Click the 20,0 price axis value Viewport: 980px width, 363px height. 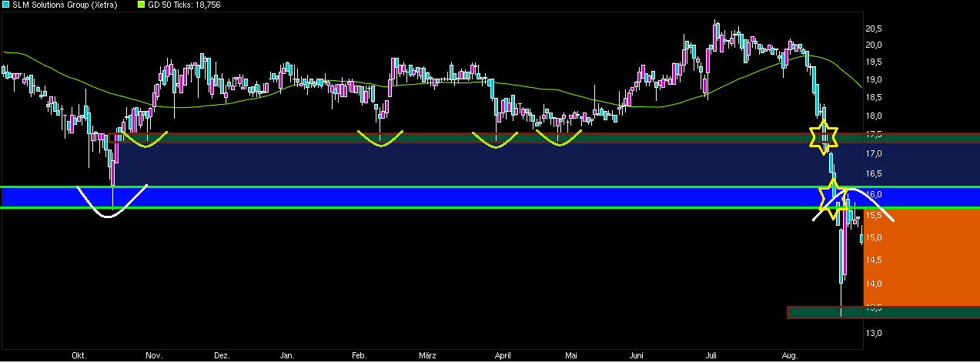pyautogui.click(x=874, y=45)
